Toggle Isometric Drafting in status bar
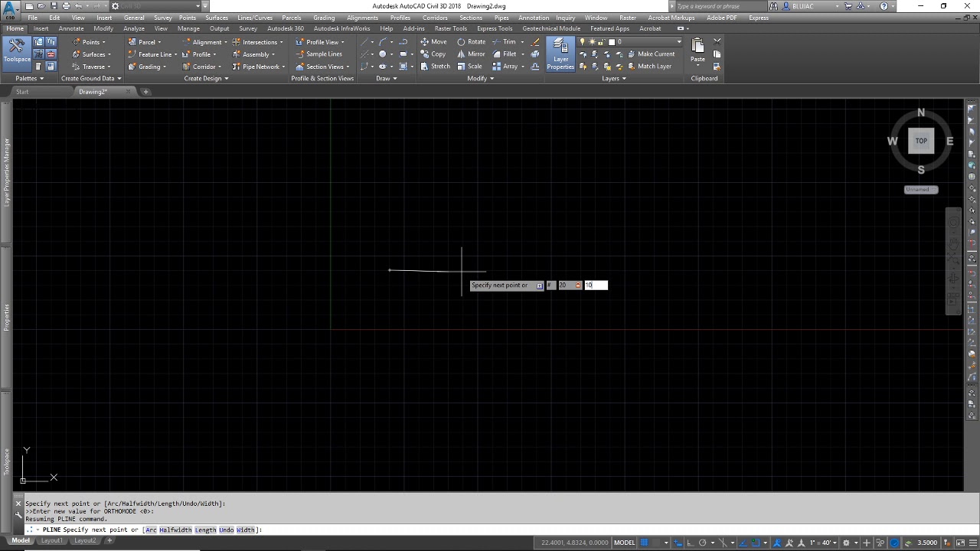 (721, 543)
